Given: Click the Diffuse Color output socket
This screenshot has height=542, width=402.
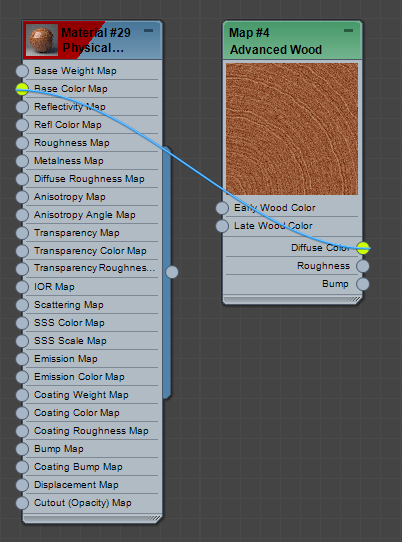Looking at the screenshot, I should (363, 248).
